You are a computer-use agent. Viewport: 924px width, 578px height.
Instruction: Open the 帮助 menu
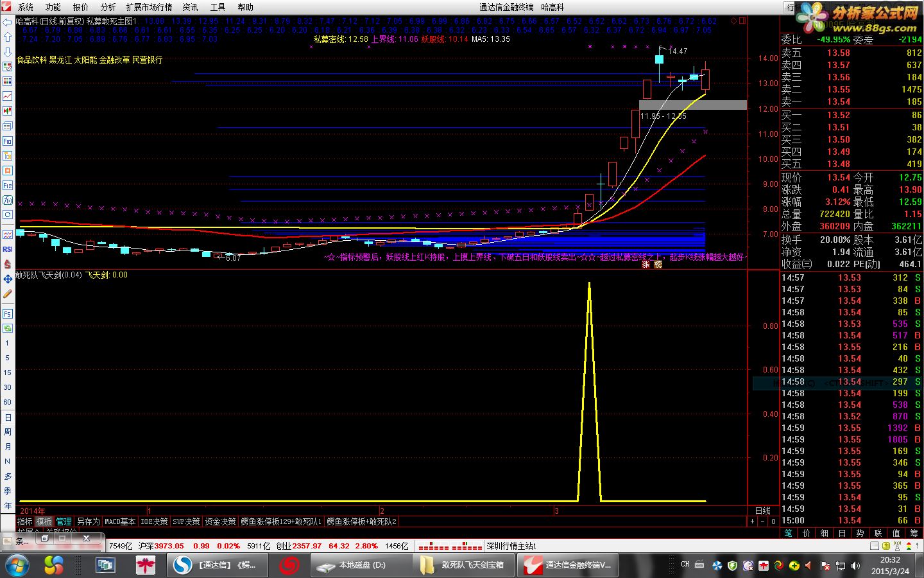point(246,7)
